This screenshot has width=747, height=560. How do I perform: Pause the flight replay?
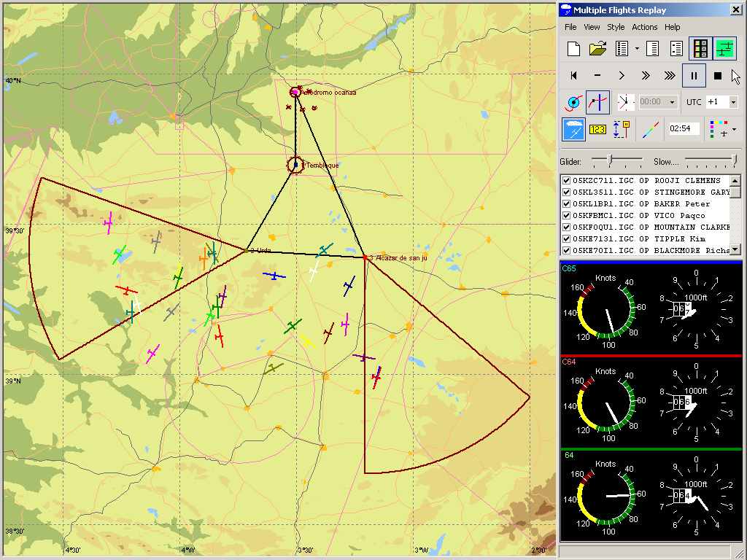coord(694,76)
